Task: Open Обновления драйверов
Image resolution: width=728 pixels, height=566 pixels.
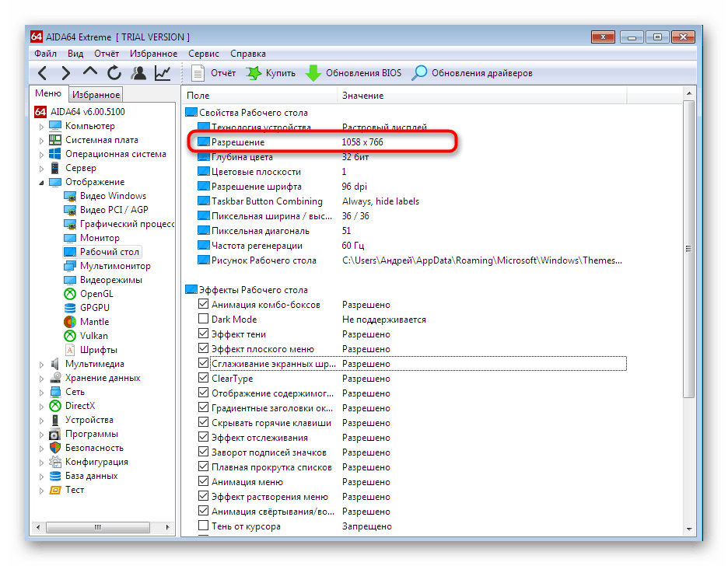Action: point(472,73)
